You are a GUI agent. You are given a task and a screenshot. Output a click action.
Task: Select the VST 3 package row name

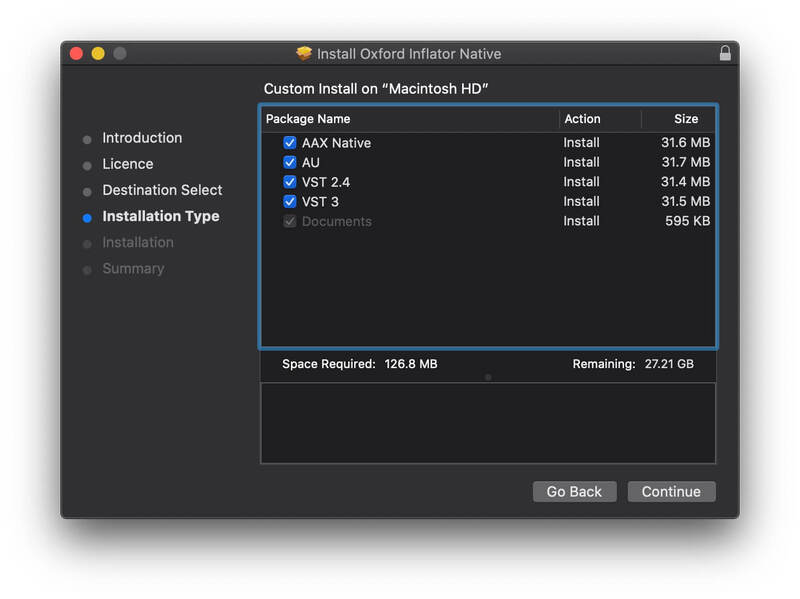pyautogui.click(x=321, y=201)
